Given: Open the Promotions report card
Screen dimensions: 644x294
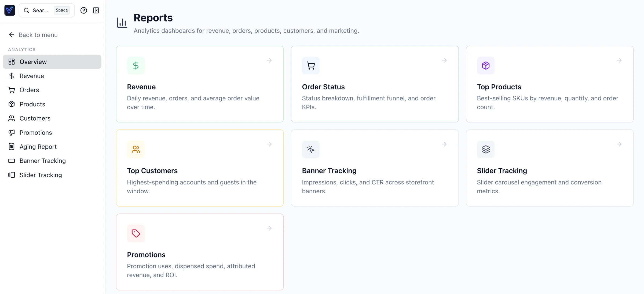Looking at the screenshot, I should point(200,252).
